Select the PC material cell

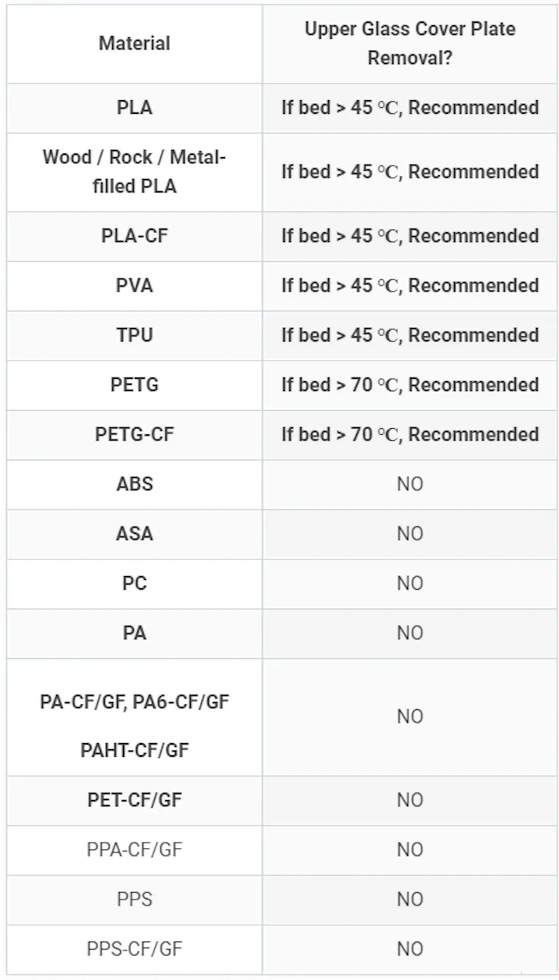tap(134, 583)
